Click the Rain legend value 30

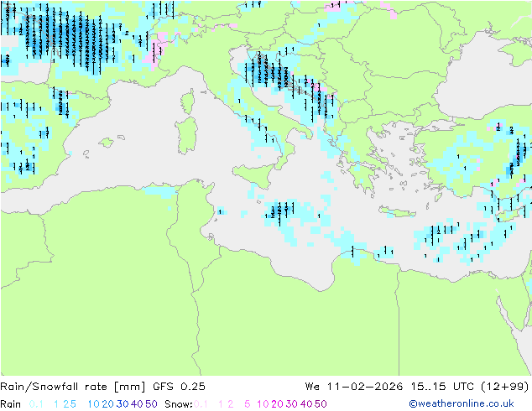pos(123,404)
